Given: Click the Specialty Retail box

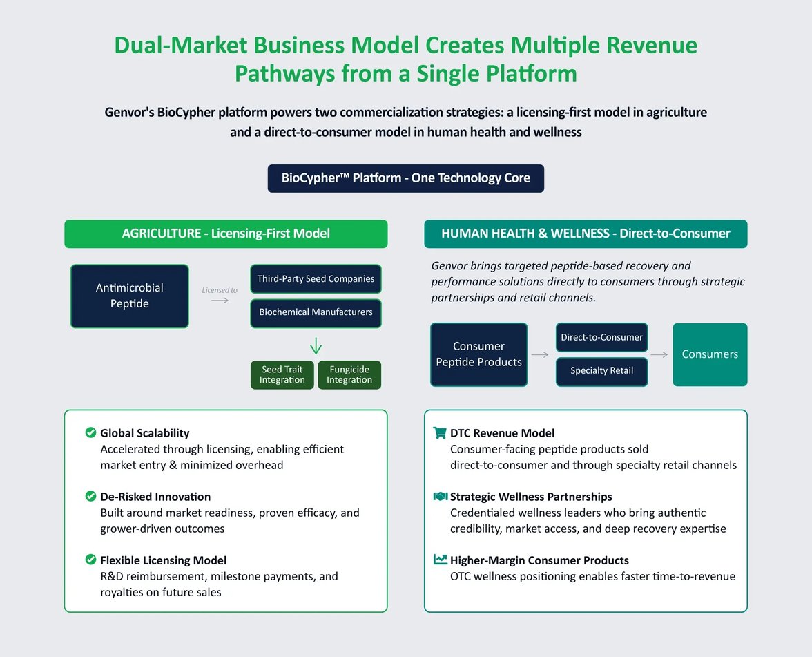Looking at the screenshot, I should coord(602,371).
